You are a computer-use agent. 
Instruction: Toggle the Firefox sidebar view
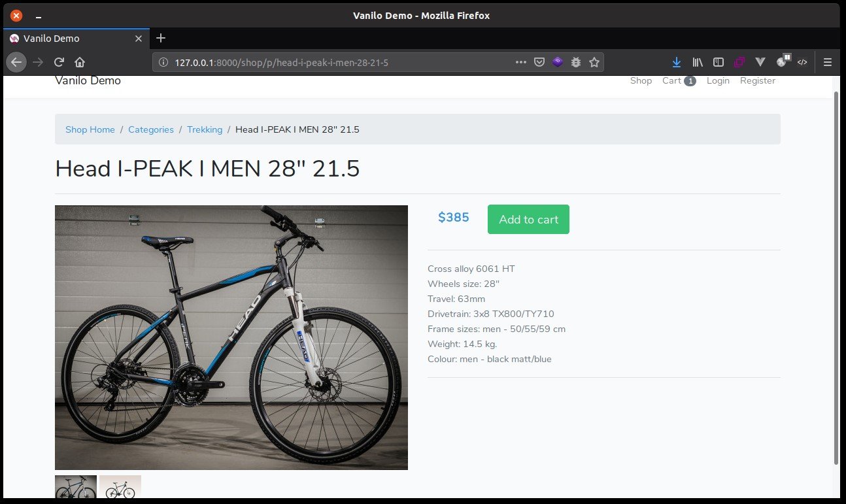719,62
